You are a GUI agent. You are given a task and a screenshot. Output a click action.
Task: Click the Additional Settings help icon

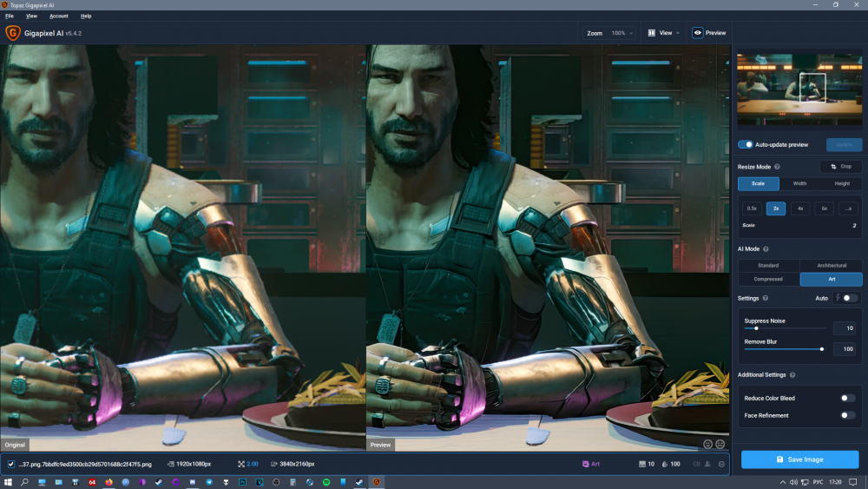[792, 375]
